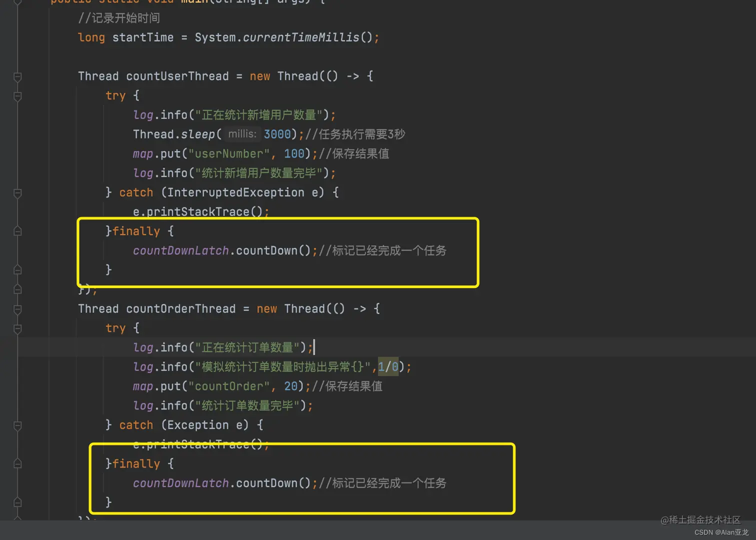Screen dimensions: 756x540
Task: Click the new keyword before countUserThread's Thread(
Action: tap(260, 76)
